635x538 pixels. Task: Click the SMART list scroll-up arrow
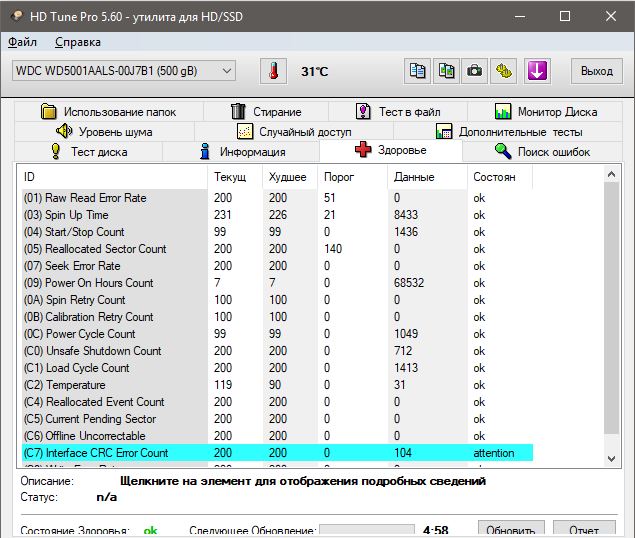point(612,174)
